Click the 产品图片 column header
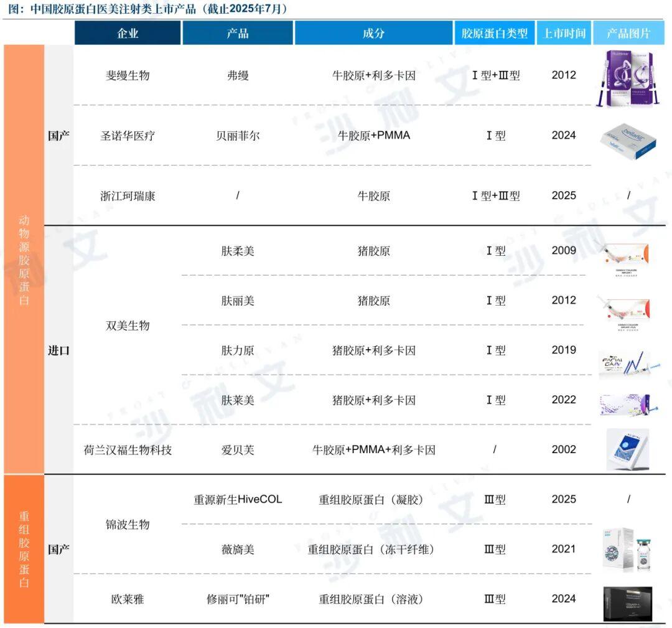 pos(628,34)
